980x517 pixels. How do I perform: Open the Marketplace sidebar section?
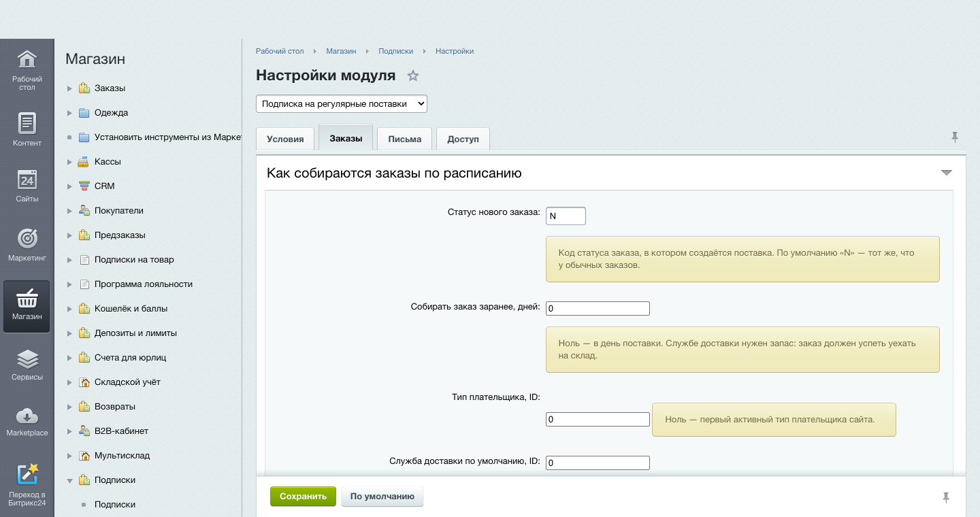point(27,422)
